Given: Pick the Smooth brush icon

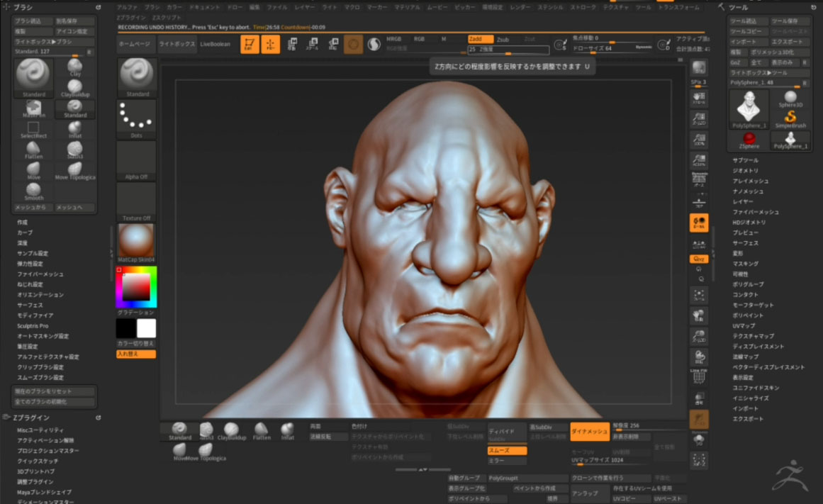Looking at the screenshot, I should [x=33, y=189].
